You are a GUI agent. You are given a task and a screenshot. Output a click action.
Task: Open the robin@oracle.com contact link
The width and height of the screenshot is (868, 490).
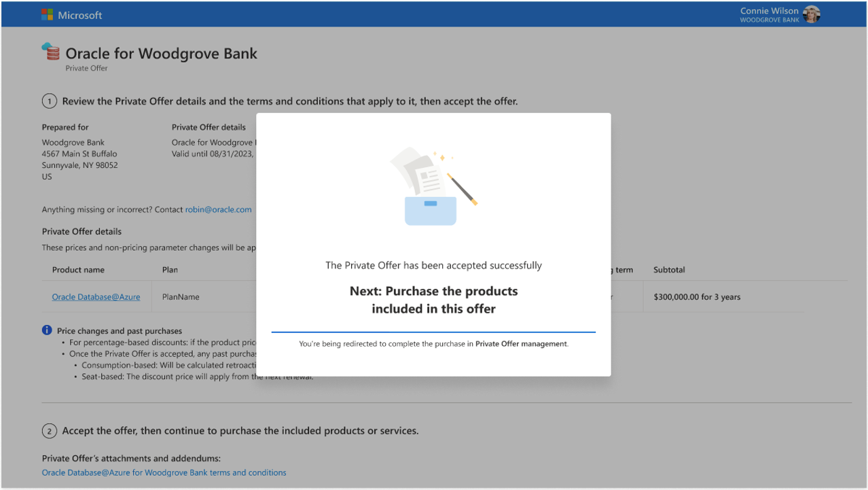pyautogui.click(x=218, y=209)
